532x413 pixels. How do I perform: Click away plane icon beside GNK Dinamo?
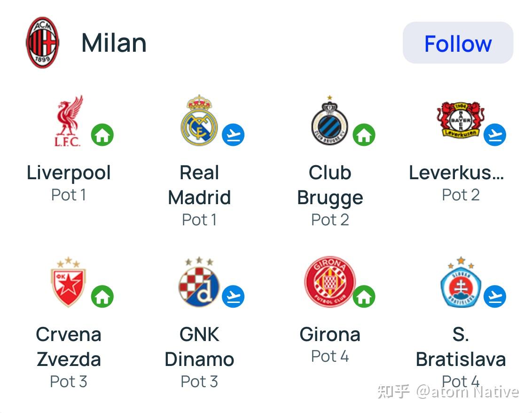[x=233, y=296]
